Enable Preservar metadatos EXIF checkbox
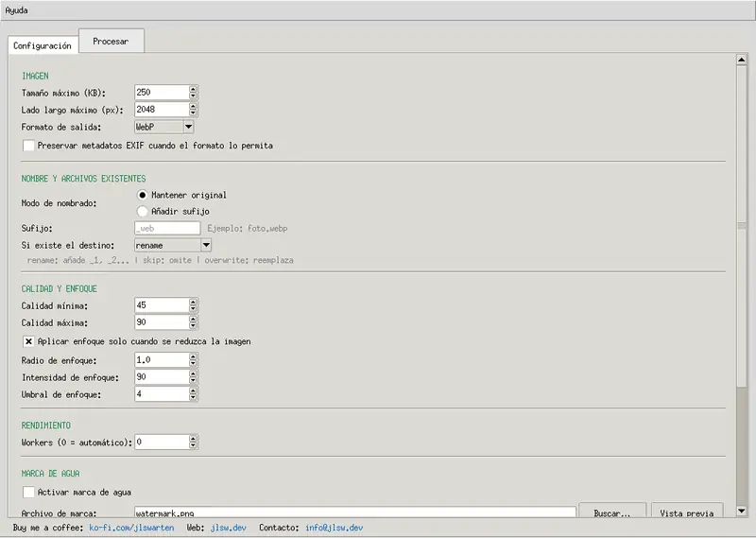Image resolution: width=756 pixels, height=538 pixels. click(28, 146)
